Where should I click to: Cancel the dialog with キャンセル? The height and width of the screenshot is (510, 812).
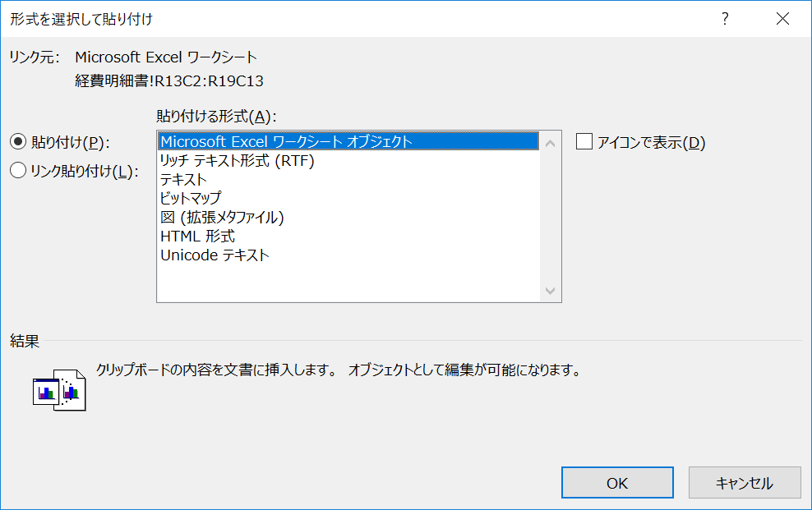click(744, 482)
